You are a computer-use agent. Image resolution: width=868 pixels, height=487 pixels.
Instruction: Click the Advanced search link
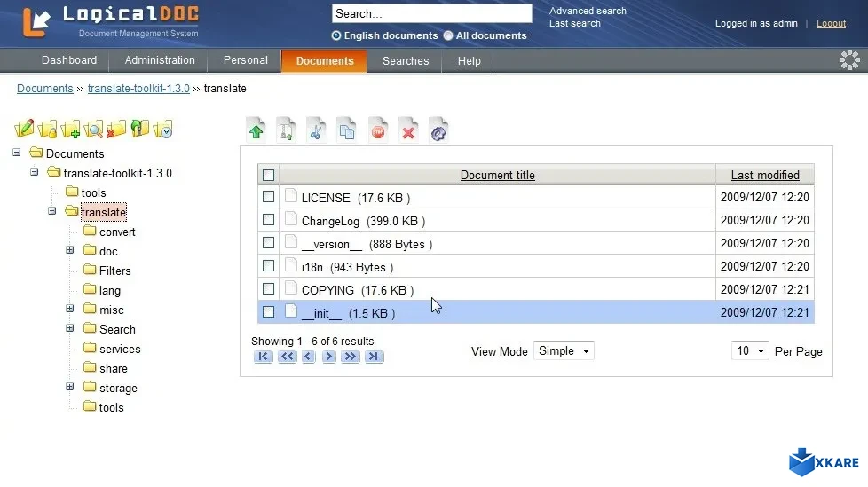588,11
